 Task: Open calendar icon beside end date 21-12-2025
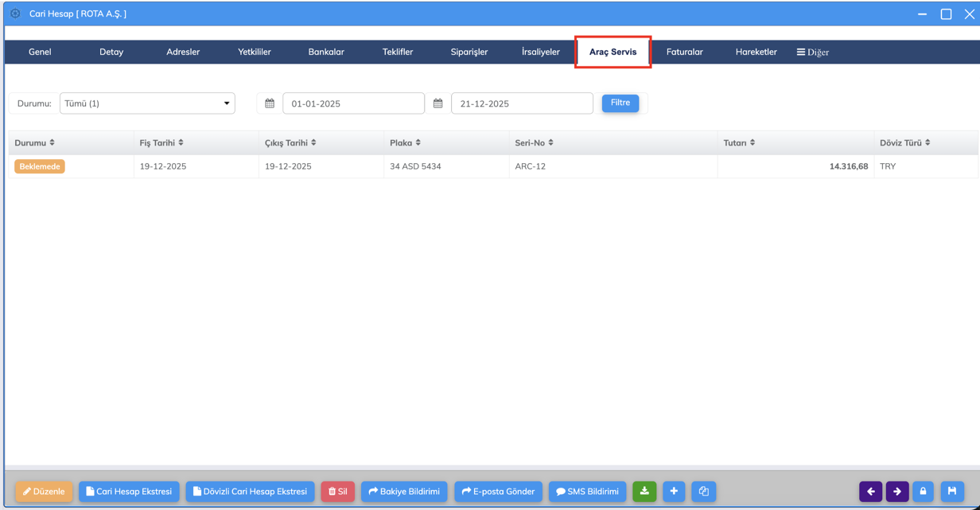pyautogui.click(x=438, y=103)
